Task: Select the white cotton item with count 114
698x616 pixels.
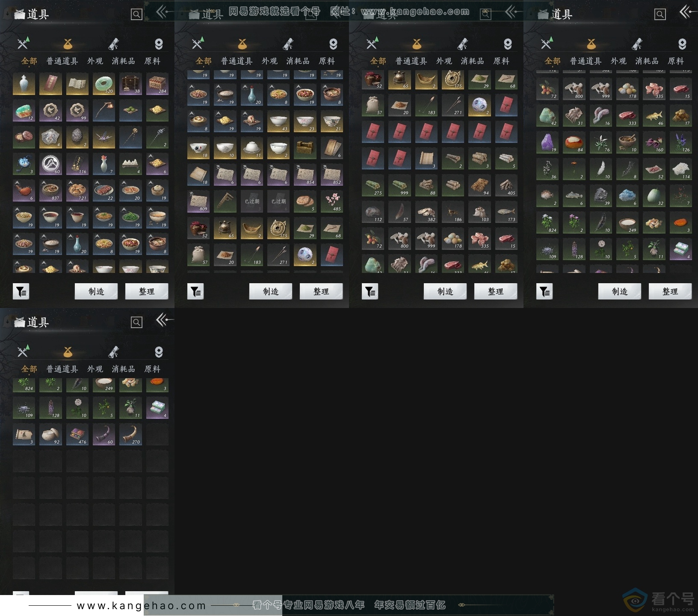Action: tap(680, 169)
